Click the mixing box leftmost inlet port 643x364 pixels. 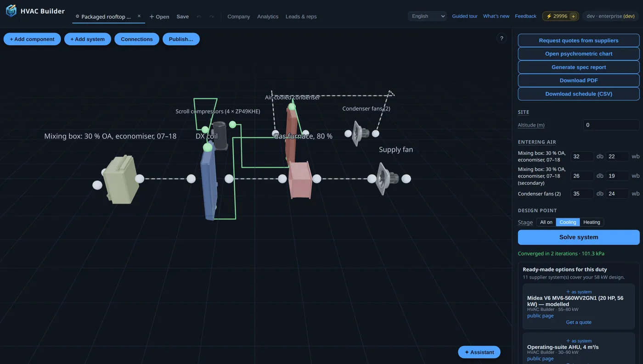coord(97,185)
